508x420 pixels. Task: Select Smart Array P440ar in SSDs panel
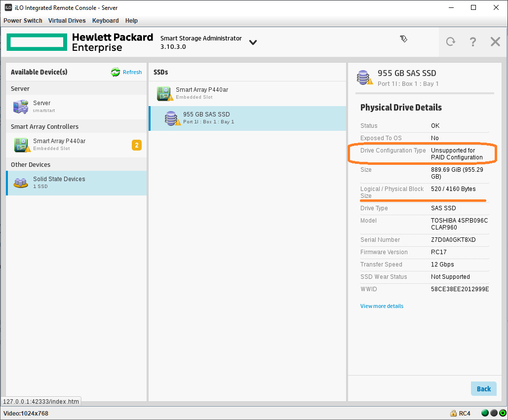[247, 93]
